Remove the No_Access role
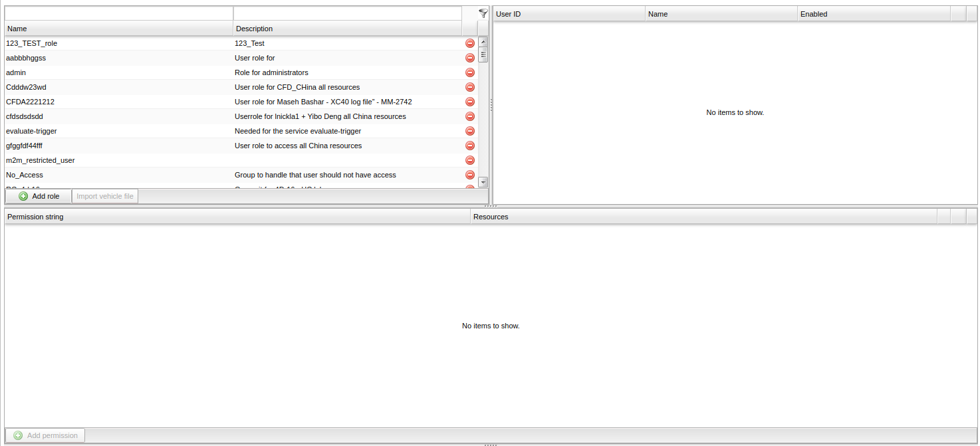This screenshot has height=446, width=980. click(469, 175)
